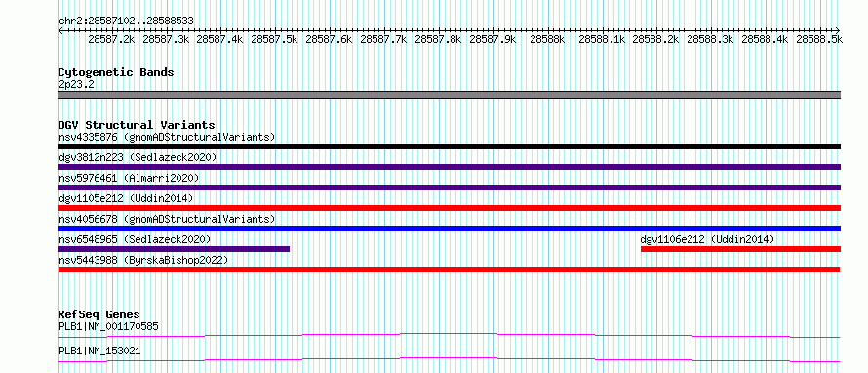Click the dgv3812n223 (Sedlazeck2020) label
This screenshot has width=868, height=373.
[x=138, y=157]
